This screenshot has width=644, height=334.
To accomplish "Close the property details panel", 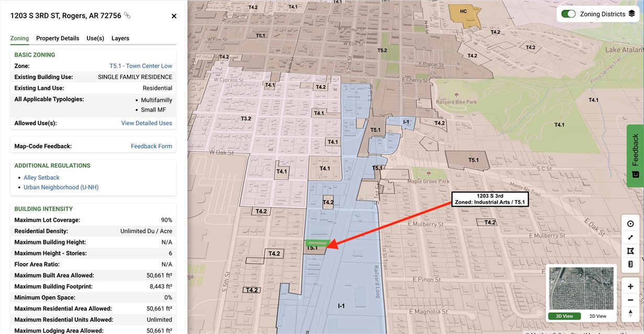I will coord(174,16).
